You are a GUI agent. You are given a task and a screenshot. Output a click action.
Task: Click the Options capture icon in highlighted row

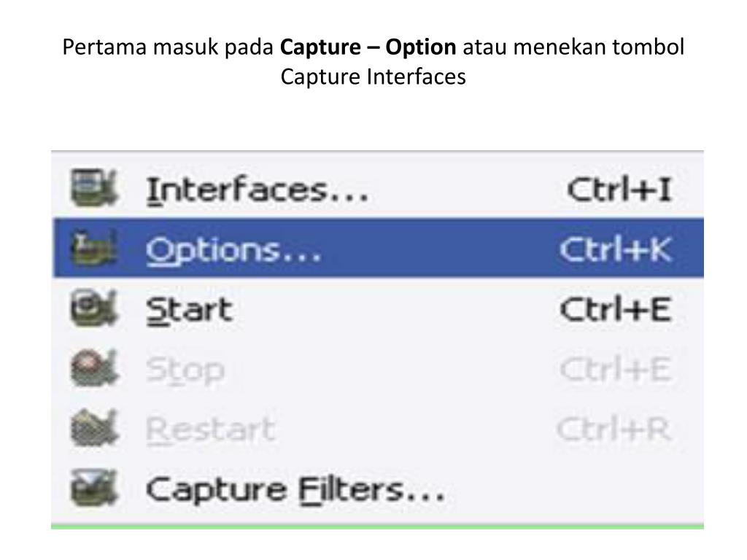point(94,248)
